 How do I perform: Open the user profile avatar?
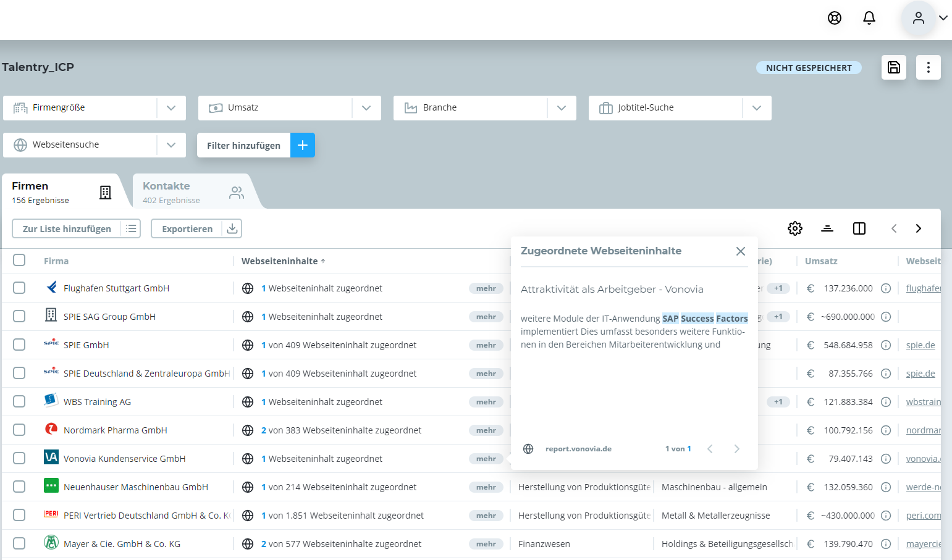[918, 18]
